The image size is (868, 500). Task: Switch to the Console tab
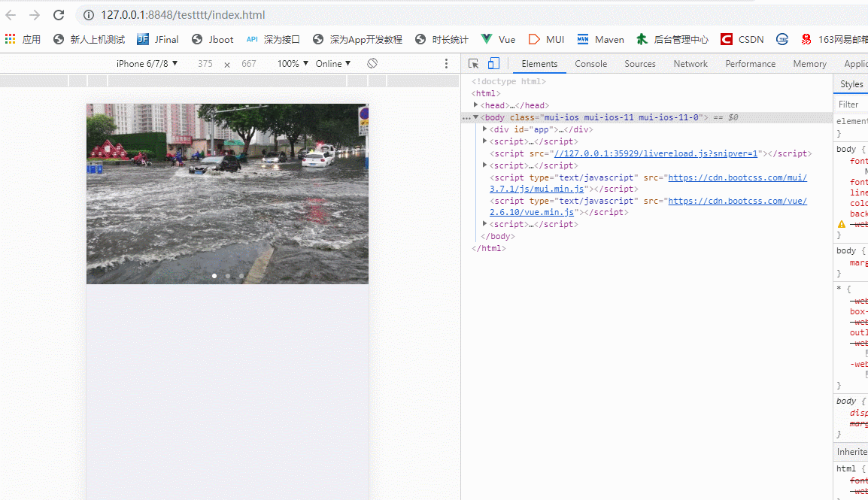pyautogui.click(x=590, y=64)
